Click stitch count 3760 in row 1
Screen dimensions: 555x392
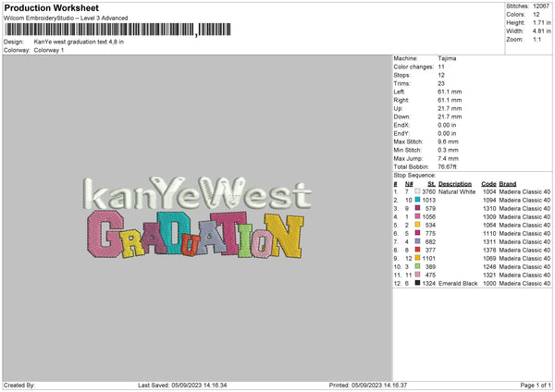[x=428, y=191]
